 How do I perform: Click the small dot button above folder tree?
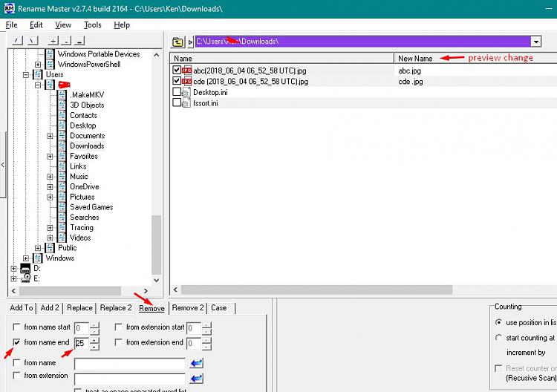(66, 41)
